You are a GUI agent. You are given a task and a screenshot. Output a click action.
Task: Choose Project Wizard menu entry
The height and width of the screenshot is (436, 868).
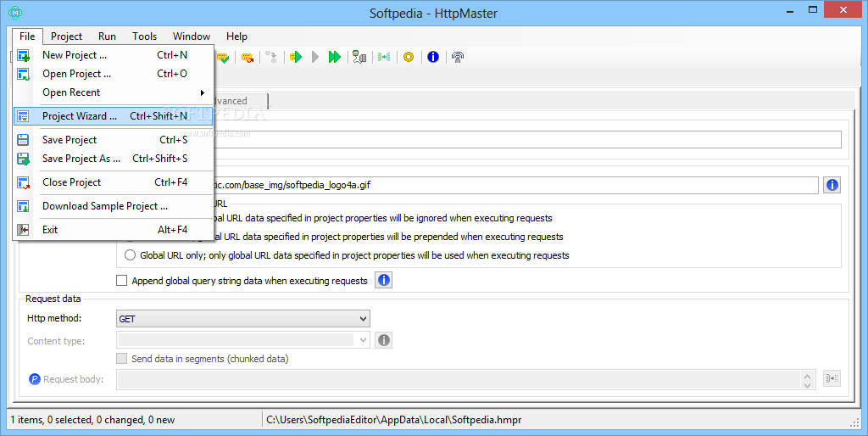(114, 116)
